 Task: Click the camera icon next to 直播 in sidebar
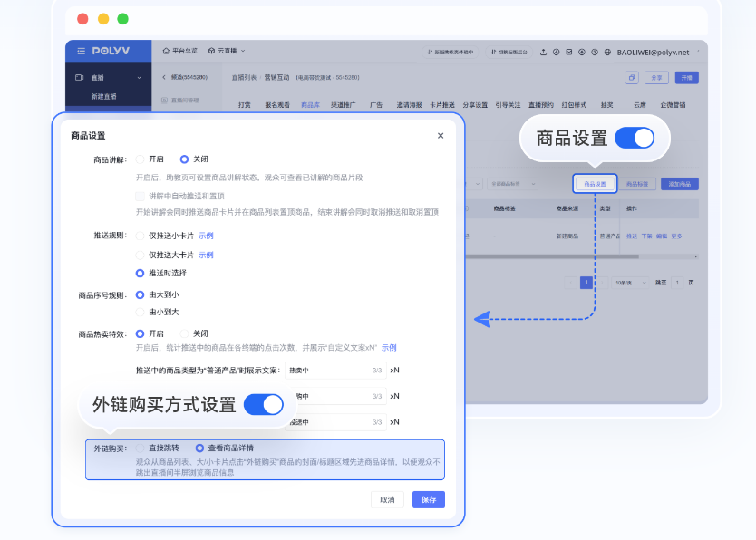click(x=80, y=78)
